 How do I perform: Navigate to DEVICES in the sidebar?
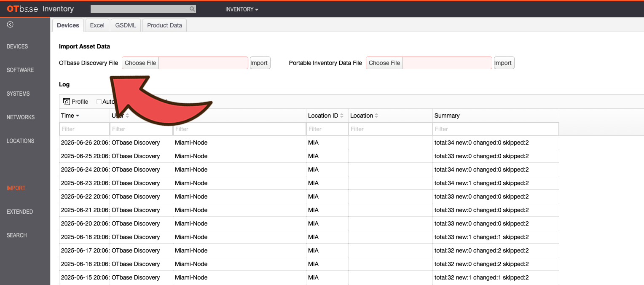tap(17, 46)
